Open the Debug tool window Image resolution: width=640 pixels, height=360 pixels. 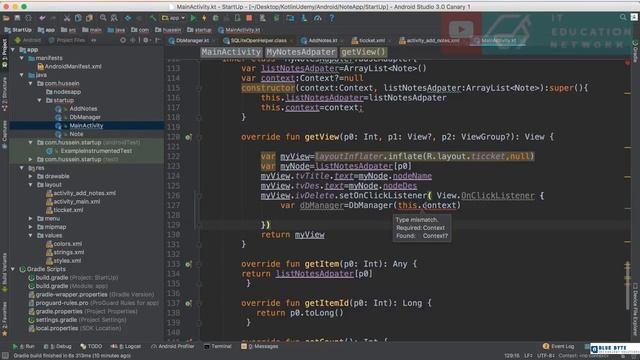pyautogui.click(x=57, y=347)
